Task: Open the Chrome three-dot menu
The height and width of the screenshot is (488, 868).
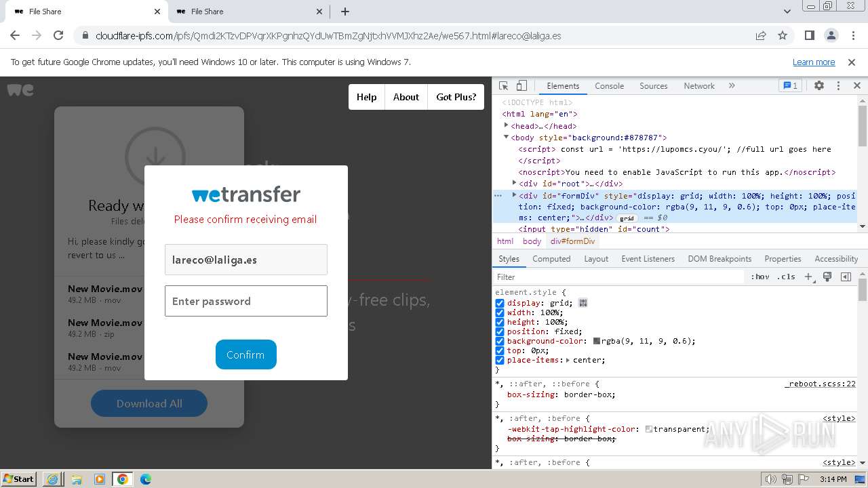Action: coord(852,35)
